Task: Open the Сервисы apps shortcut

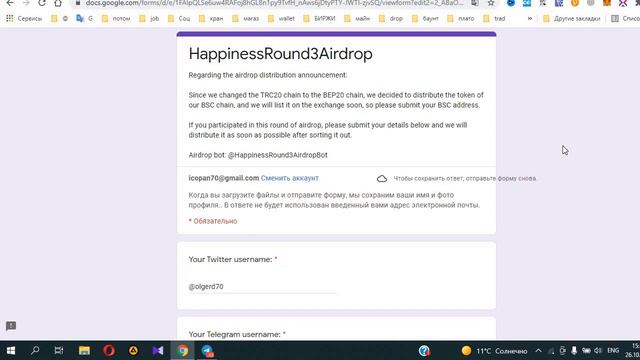Action: pyautogui.click(x=24, y=18)
